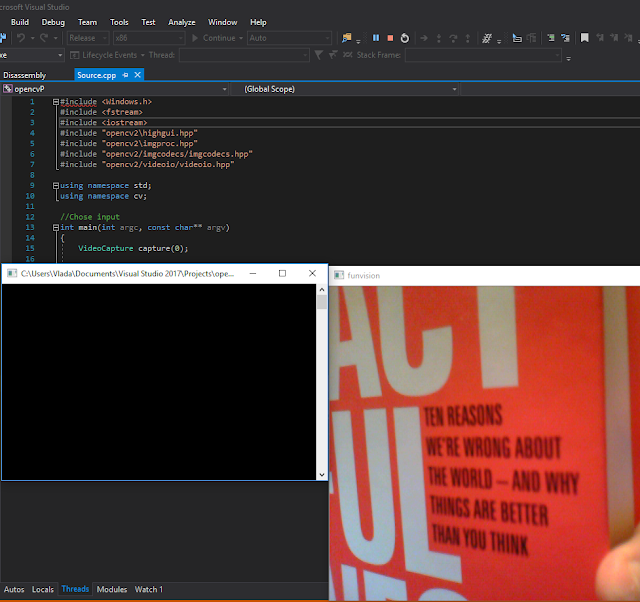Click the console window scrollbar up arrow
This screenshot has height=602, width=640.
322,289
